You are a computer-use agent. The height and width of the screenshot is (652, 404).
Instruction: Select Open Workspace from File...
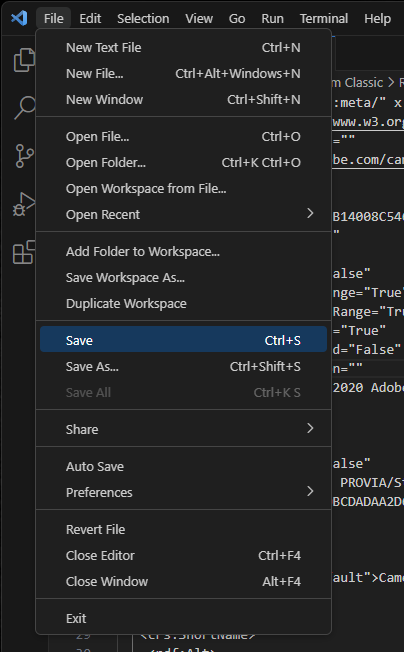(183, 188)
